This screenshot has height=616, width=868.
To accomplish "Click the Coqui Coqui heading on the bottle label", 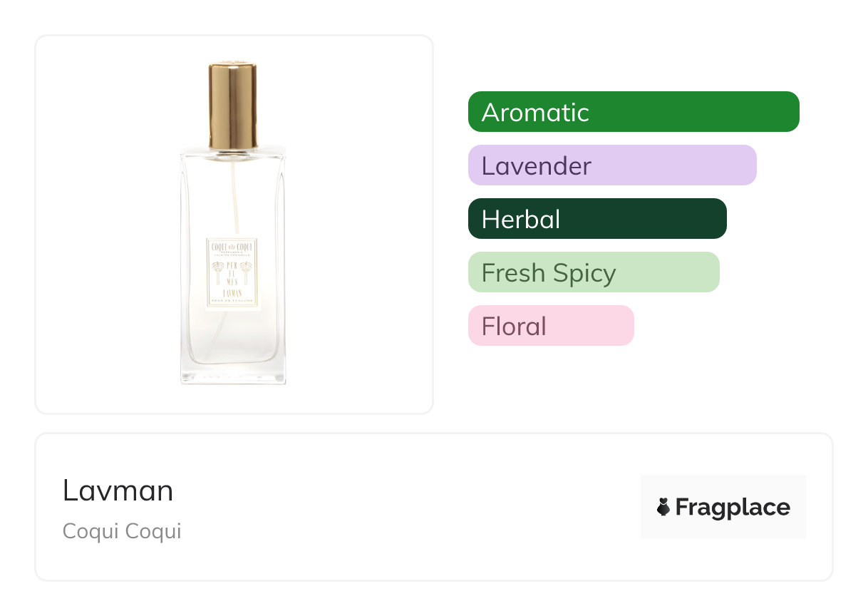I will point(232,247).
